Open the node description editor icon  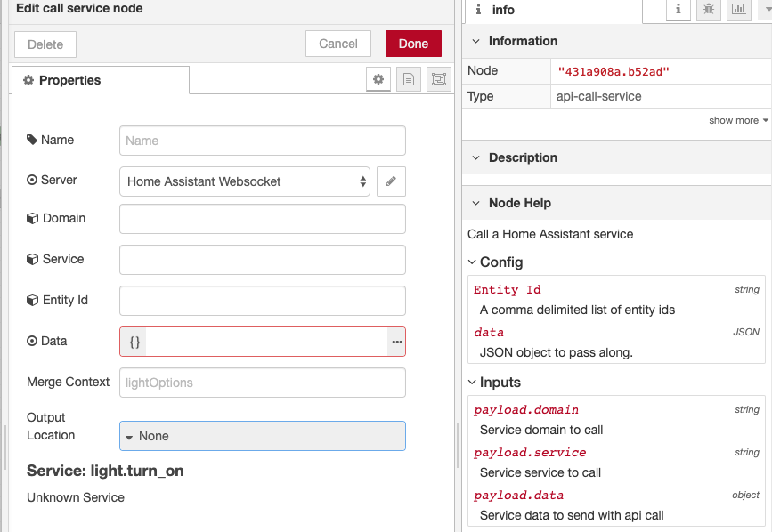click(408, 78)
